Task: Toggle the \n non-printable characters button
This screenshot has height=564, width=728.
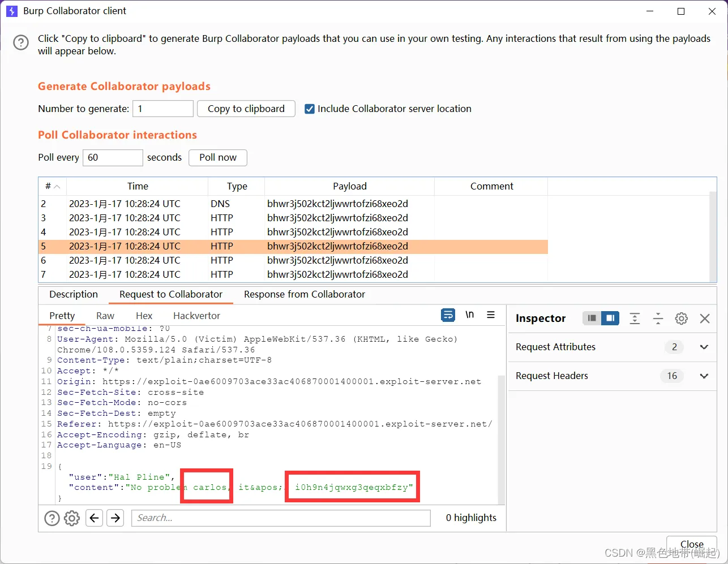Action: point(469,315)
